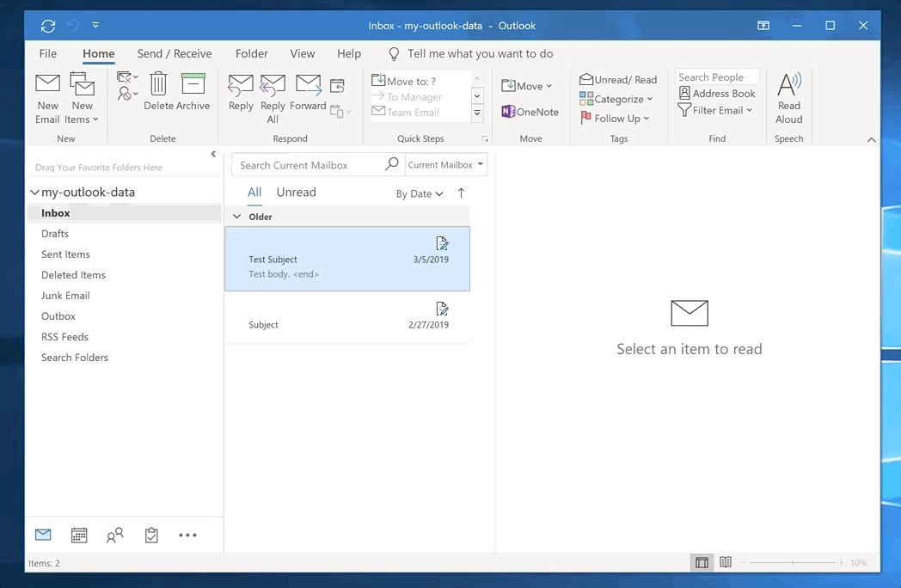The height and width of the screenshot is (588, 901).
Task: Archive the selected message
Action: 193,84
